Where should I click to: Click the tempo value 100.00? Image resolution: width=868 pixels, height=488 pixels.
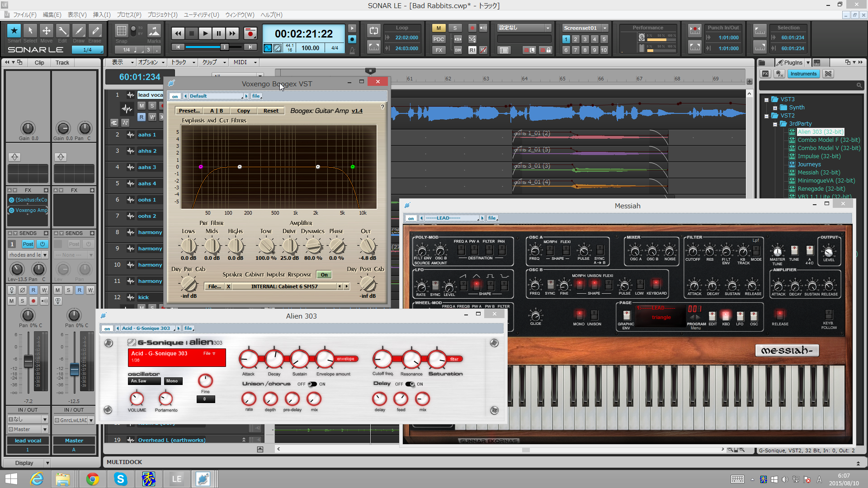point(310,48)
